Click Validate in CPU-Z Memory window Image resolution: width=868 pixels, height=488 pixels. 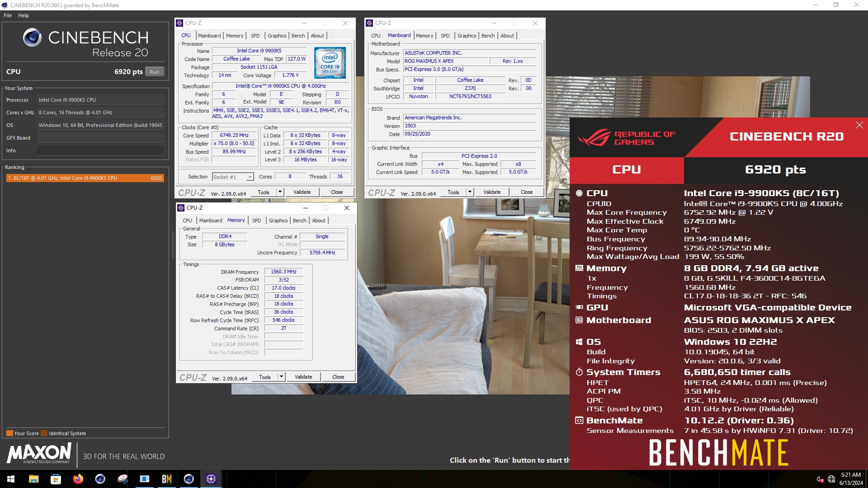coord(303,377)
